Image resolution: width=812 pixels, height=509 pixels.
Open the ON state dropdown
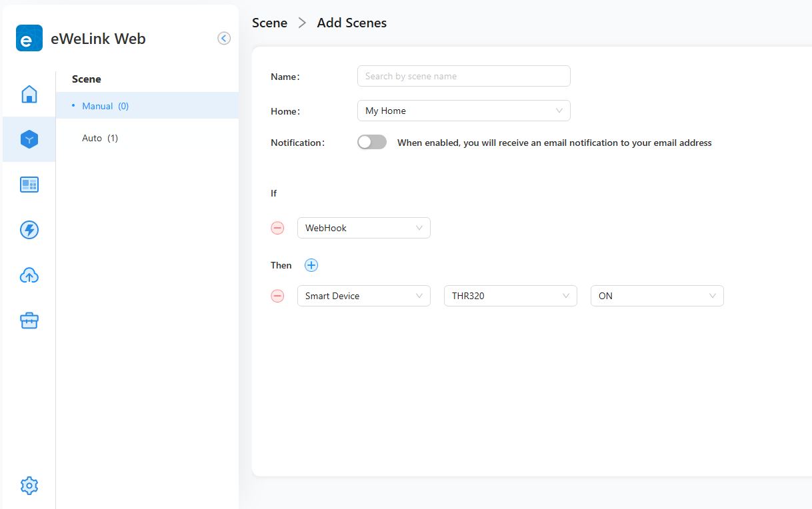657,296
